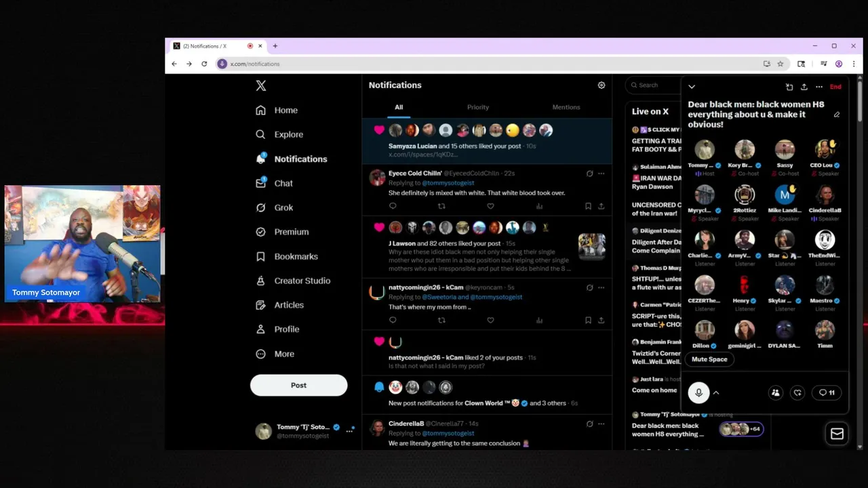The width and height of the screenshot is (868, 488).
Task: Click the Premium sidebar icon
Action: pos(260,232)
